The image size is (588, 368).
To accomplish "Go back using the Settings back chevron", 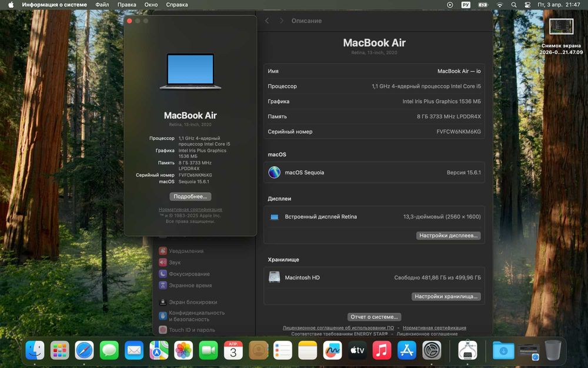I will pos(267,21).
